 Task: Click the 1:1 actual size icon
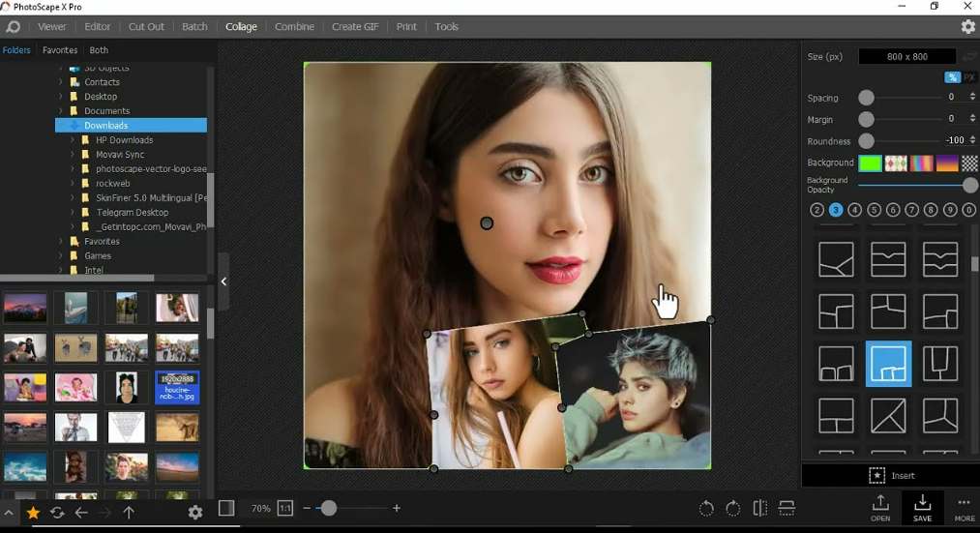point(285,508)
